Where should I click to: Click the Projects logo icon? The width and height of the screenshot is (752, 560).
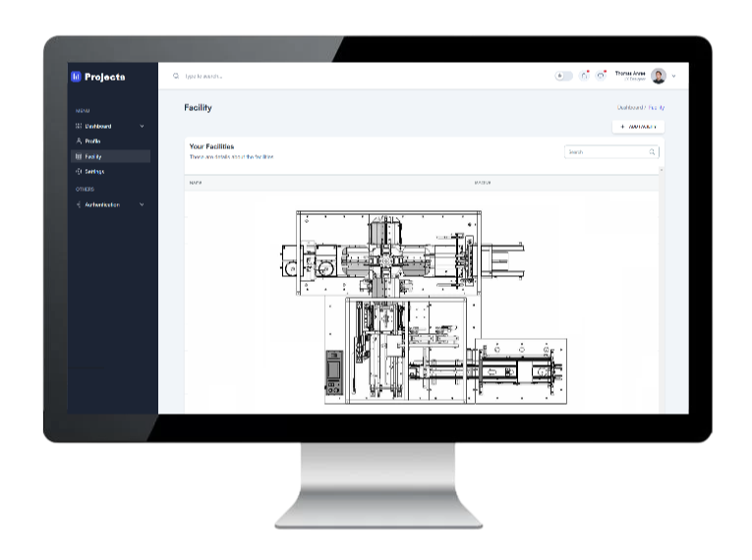point(76,77)
